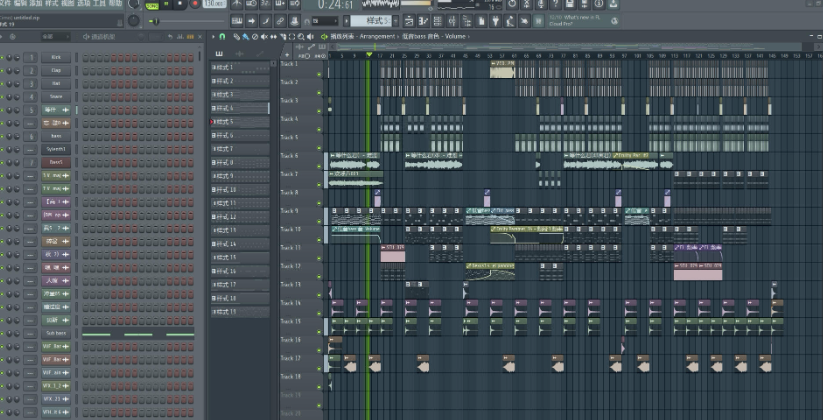Toggle mute LED on playlist Track 1

320,72
